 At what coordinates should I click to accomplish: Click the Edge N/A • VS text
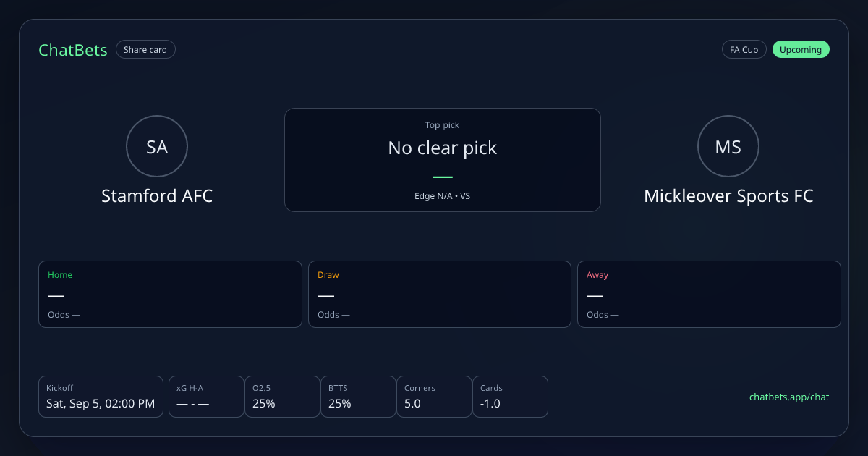coord(443,195)
